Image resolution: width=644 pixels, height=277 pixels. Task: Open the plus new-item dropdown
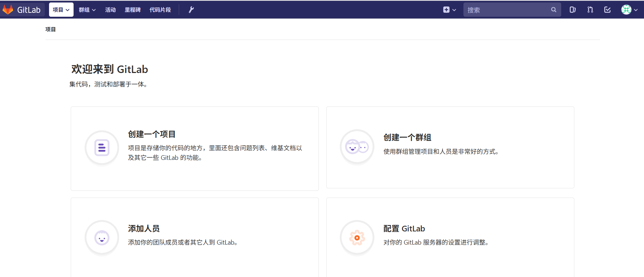coord(449,10)
